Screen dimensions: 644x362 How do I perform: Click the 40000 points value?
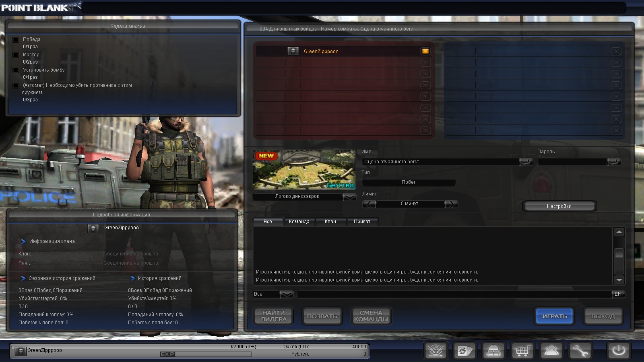pyautogui.click(x=359, y=347)
